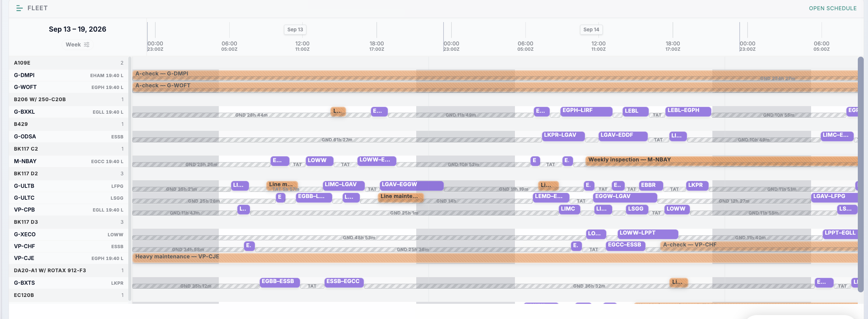Viewport: 868px width, 319px height.
Task: Open the Fleet sidebar menu icon
Action: coord(19,8)
